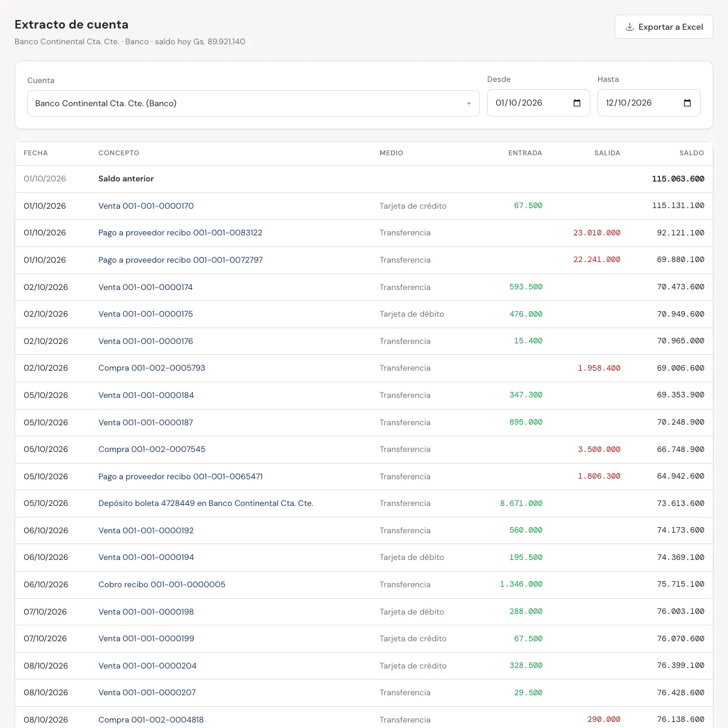Open Venta 001-001-0000204 link
The width and height of the screenshot is (728, 728).
tap(147, 666)
